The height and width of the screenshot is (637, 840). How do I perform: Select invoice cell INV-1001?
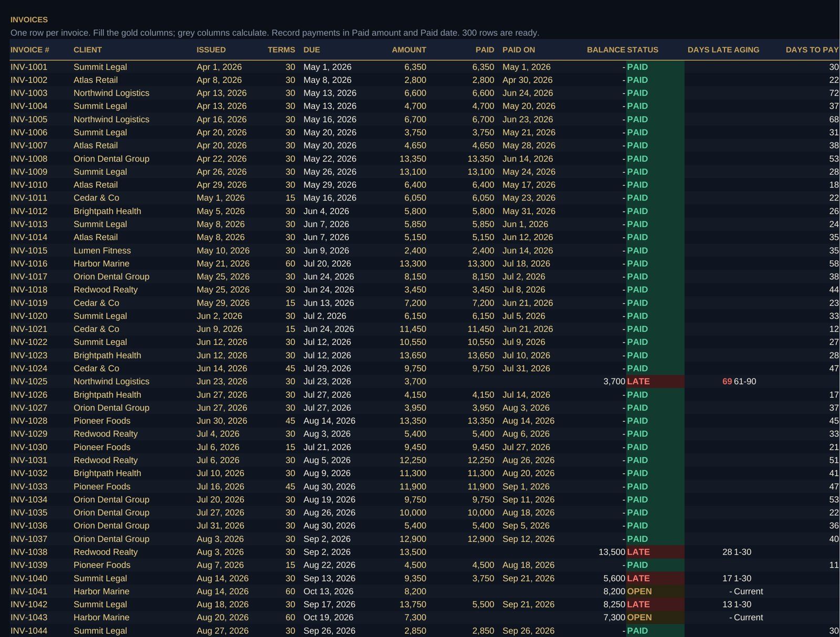[29, 67]
